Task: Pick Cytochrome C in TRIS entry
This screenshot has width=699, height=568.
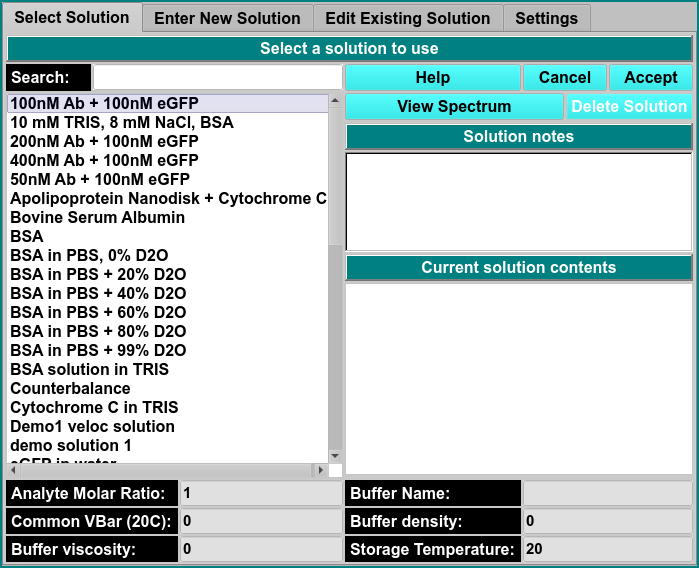Action: pos(94,407)
